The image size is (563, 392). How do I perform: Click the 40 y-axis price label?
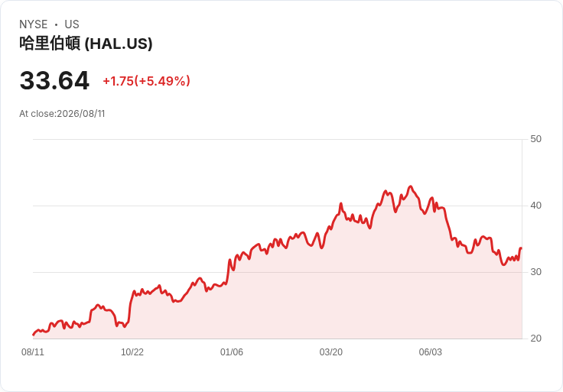click(535, 206)
